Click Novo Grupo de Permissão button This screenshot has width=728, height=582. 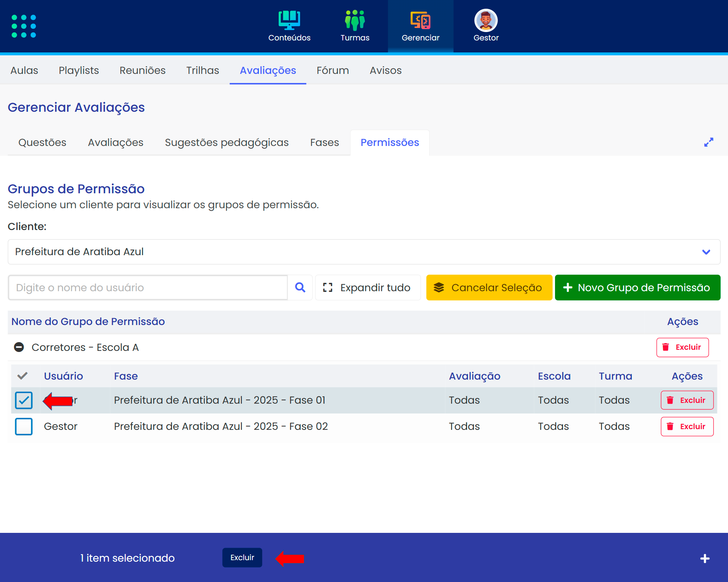(x=637, y=288)
